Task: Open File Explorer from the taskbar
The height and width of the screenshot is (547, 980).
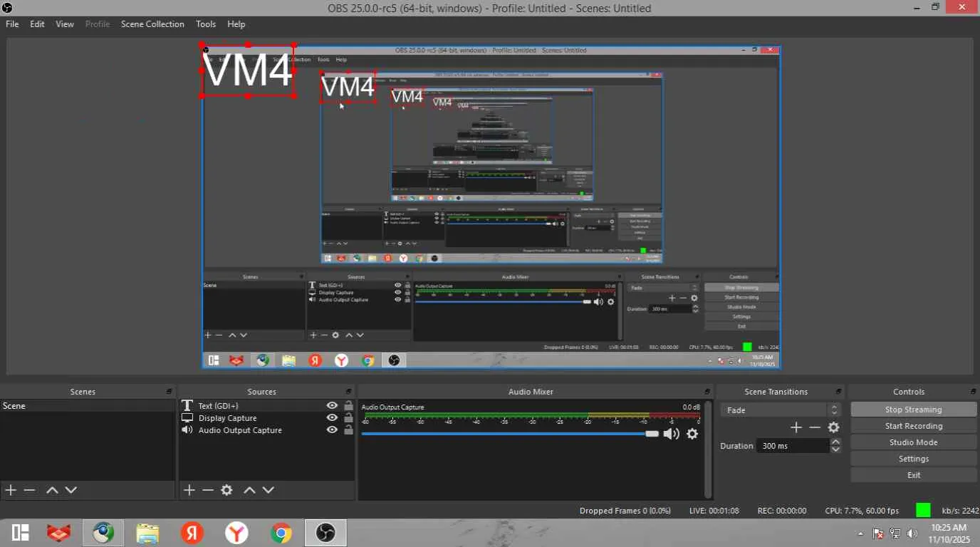Action: (147, 533)
